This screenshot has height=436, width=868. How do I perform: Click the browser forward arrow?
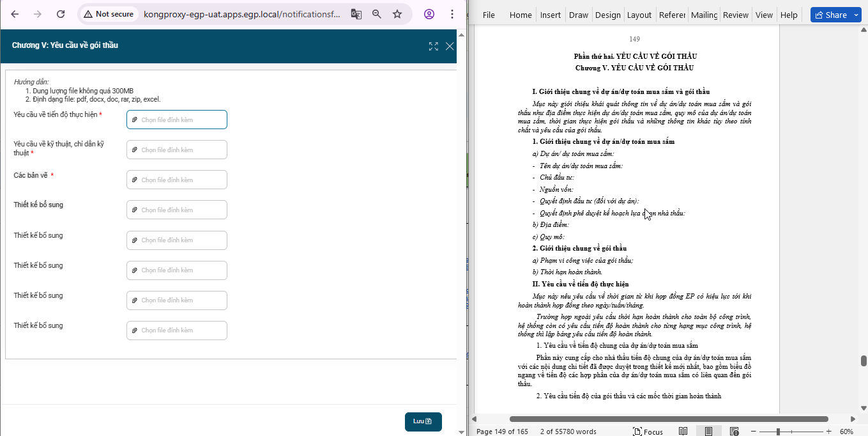click(x=38, y=14)
